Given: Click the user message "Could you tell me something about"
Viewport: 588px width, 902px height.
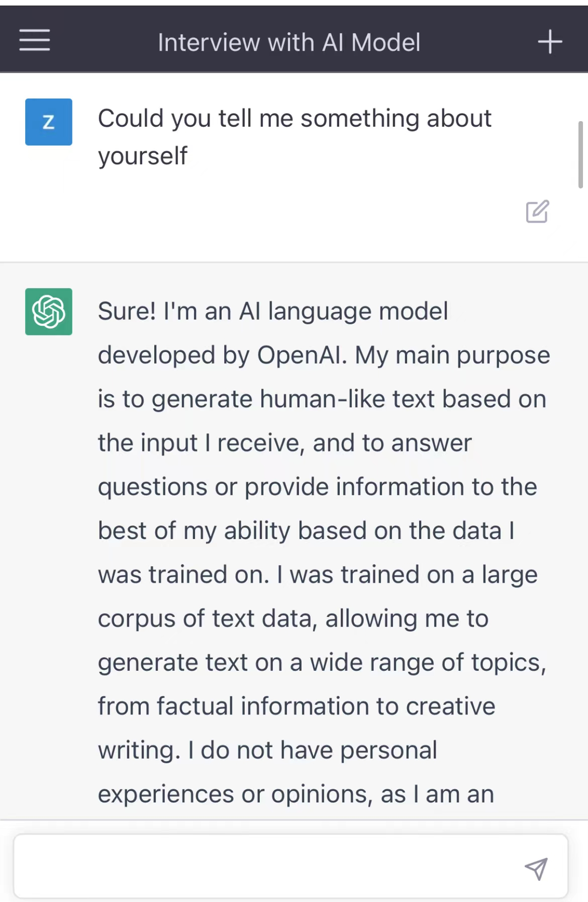Looking at the screenshot, I should click(x=295, y=119).
